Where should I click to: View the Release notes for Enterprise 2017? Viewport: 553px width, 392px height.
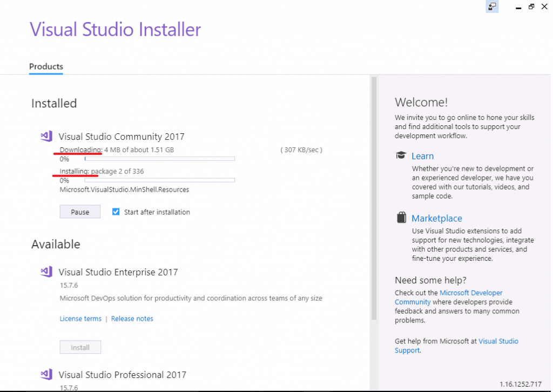tap(132, 319)
